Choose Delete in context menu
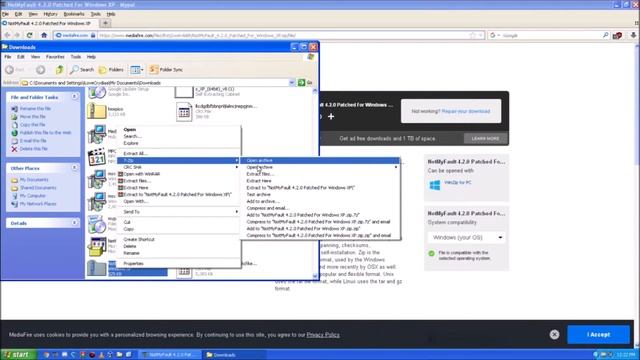Viewport: 640px width, 360px height. [179, 246]
